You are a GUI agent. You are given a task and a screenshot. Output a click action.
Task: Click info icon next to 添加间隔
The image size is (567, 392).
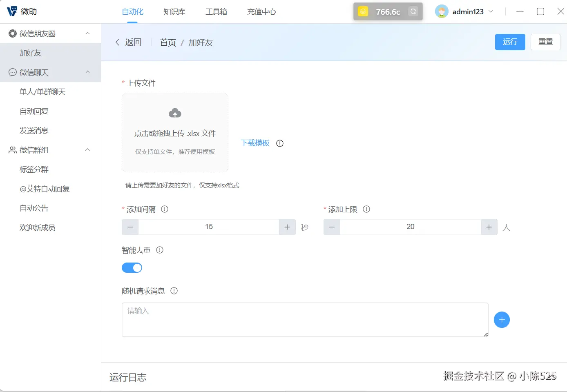[x=165, y=209]
